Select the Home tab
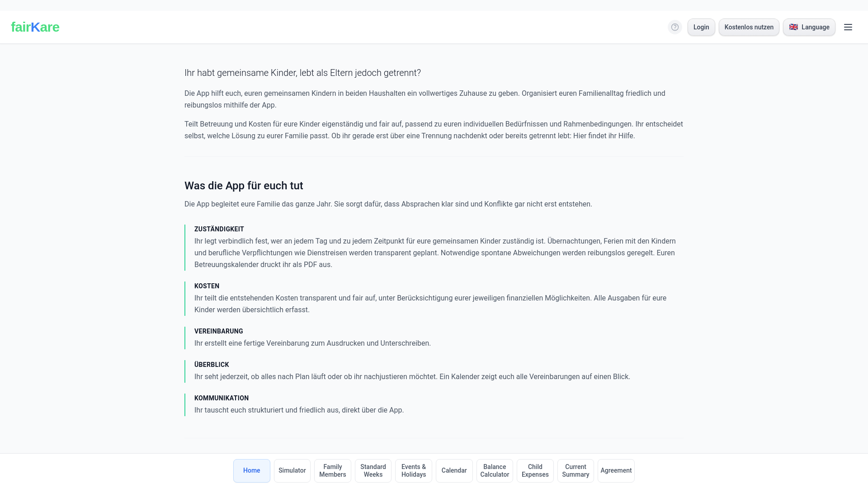Image resolution: width=868 pixels, height=488 pixels. (x=252, y=471)
